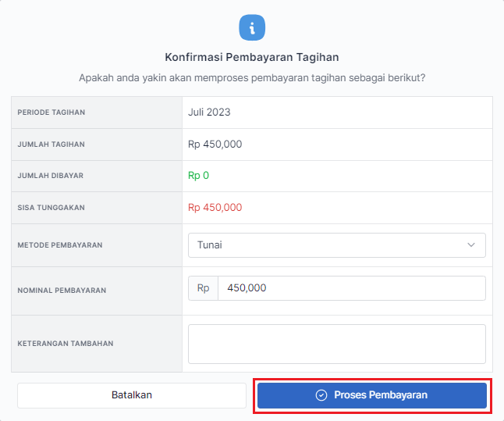Click the Jumlah Dibayar label
Screen dimensions: 504x421
(x=50, y=176)
